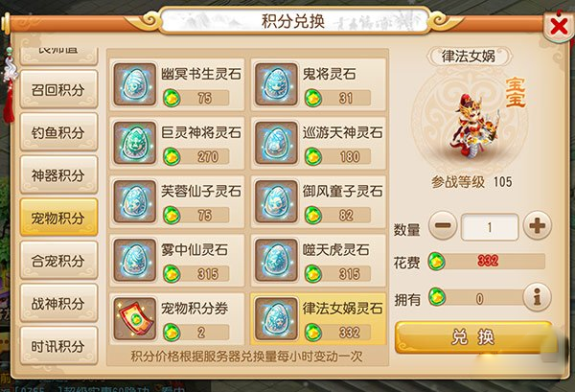The width and height of the screenshot is (575, 392).
Task: Switch to the 神器积分 tab
Action: click(58, 175)
